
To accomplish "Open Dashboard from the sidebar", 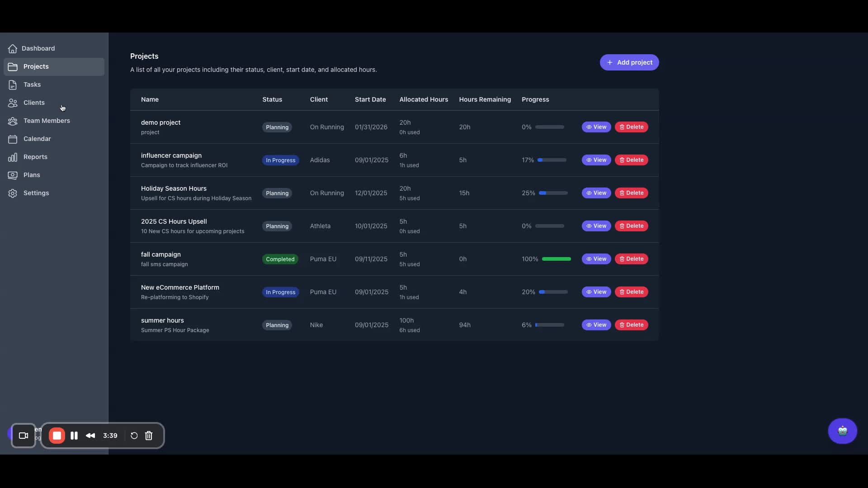I will [x=54, y=48].
